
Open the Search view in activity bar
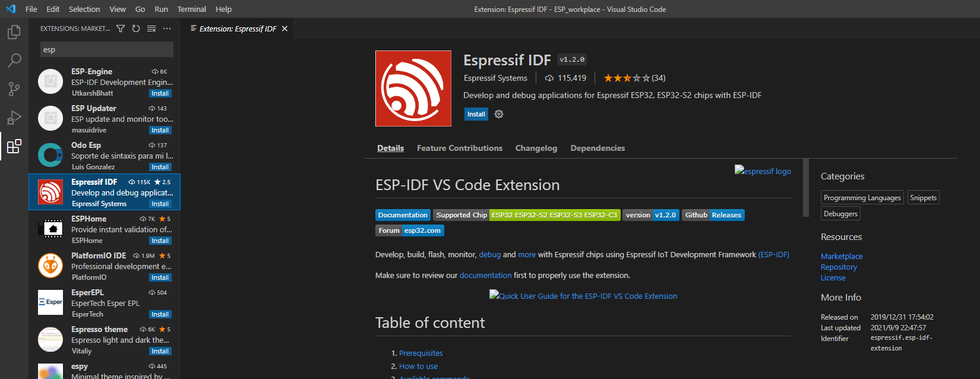pos(14,61)
